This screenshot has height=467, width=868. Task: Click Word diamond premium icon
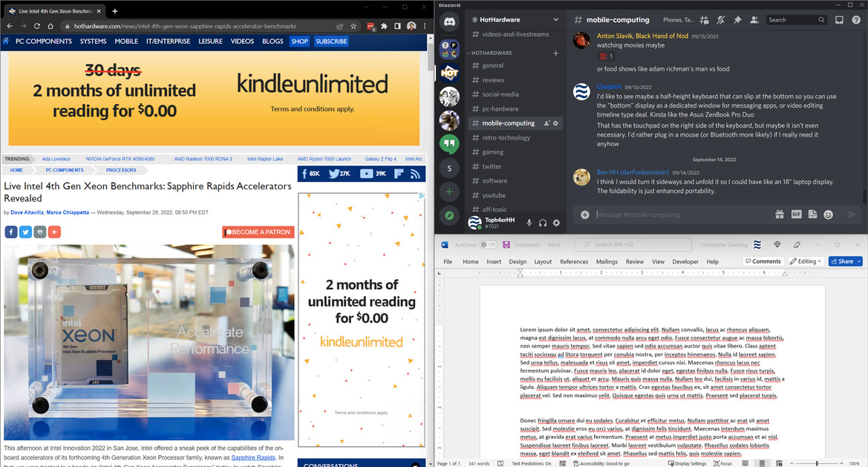click(777, 244)
